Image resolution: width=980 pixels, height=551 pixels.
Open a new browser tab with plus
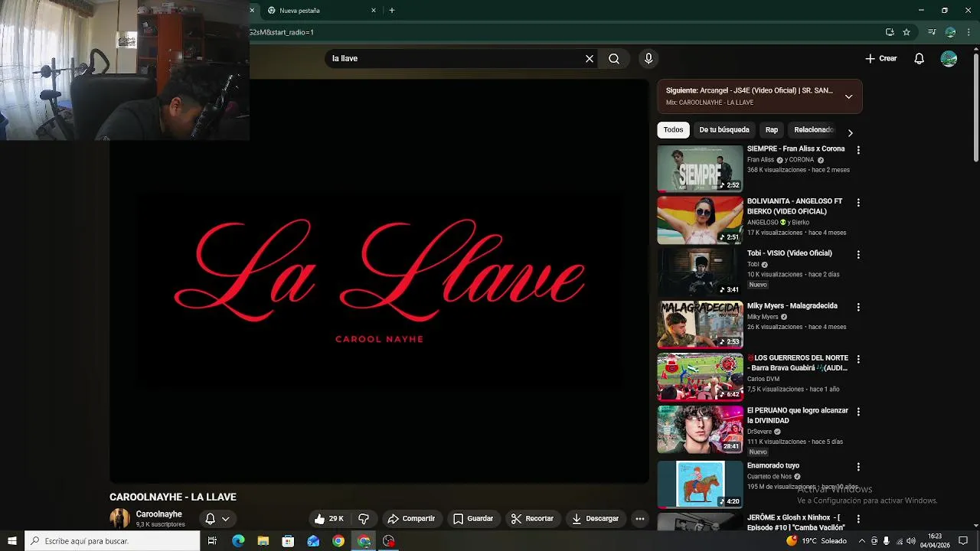click(392, 10)
